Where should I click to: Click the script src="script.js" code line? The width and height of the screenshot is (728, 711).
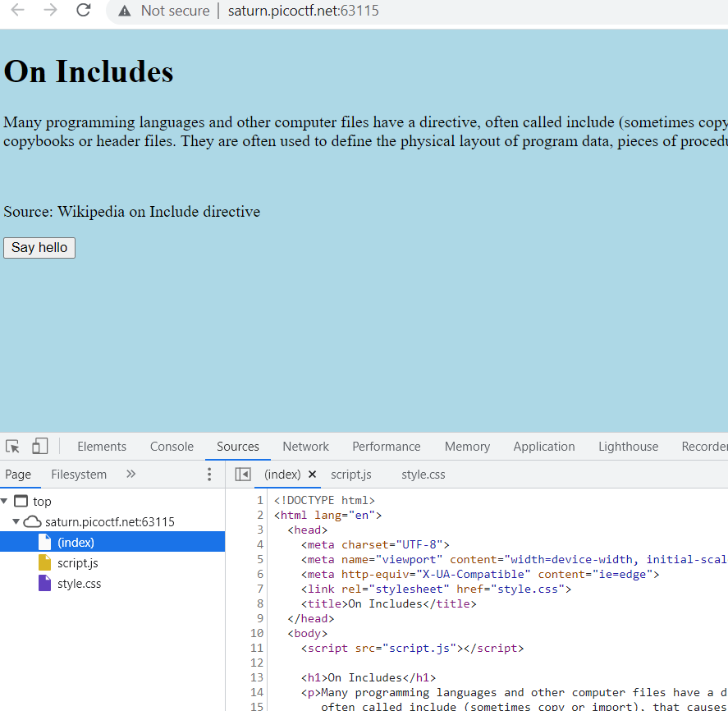[412, 648]
